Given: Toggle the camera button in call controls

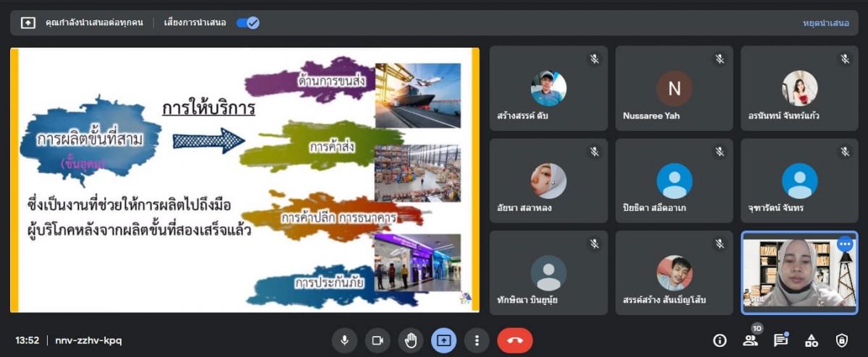Looking at the screenshot, I should [377, 340].
